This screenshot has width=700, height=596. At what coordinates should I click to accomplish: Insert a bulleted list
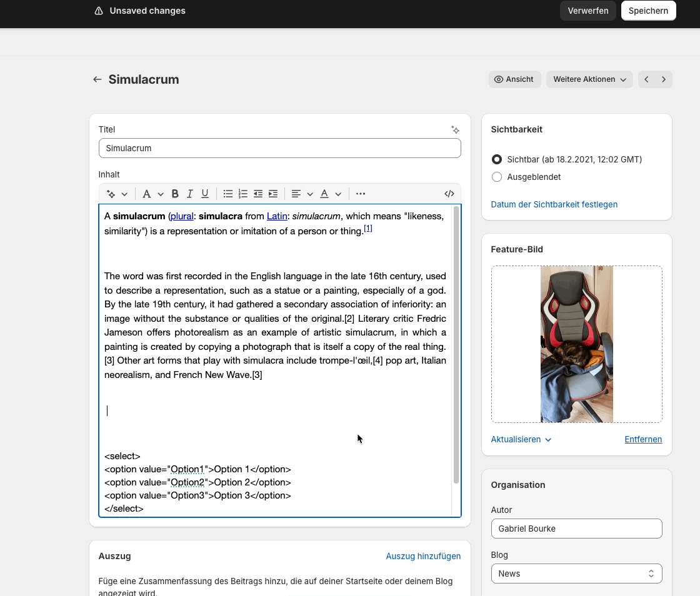[228, 194]
